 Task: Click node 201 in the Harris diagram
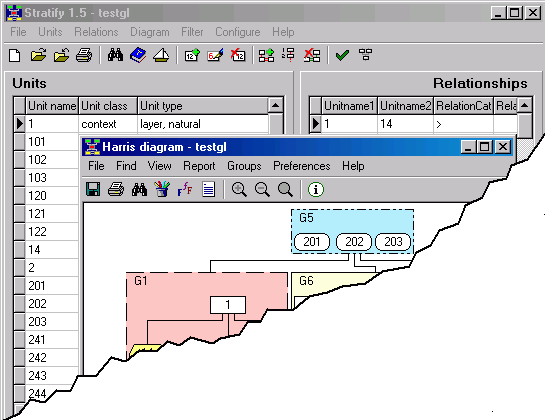(312, 242)
